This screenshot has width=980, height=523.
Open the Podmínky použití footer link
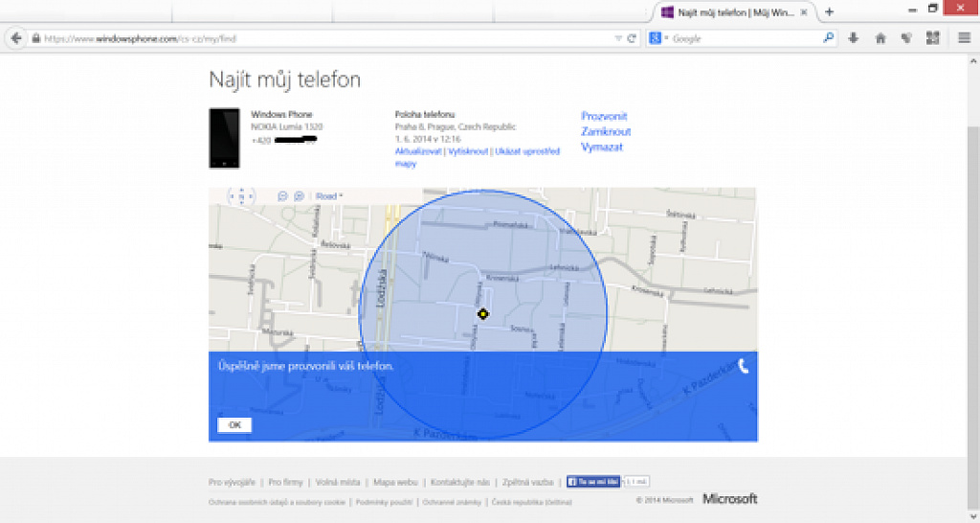385,502
